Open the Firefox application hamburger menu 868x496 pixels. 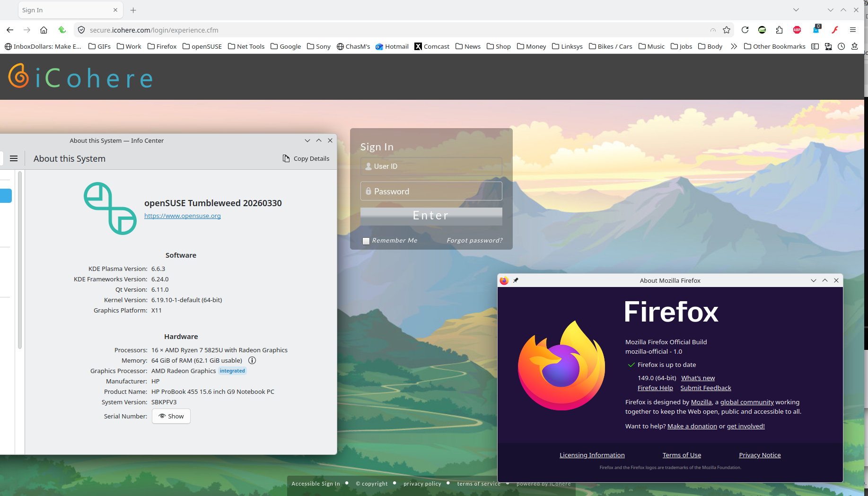coord(853,30)
